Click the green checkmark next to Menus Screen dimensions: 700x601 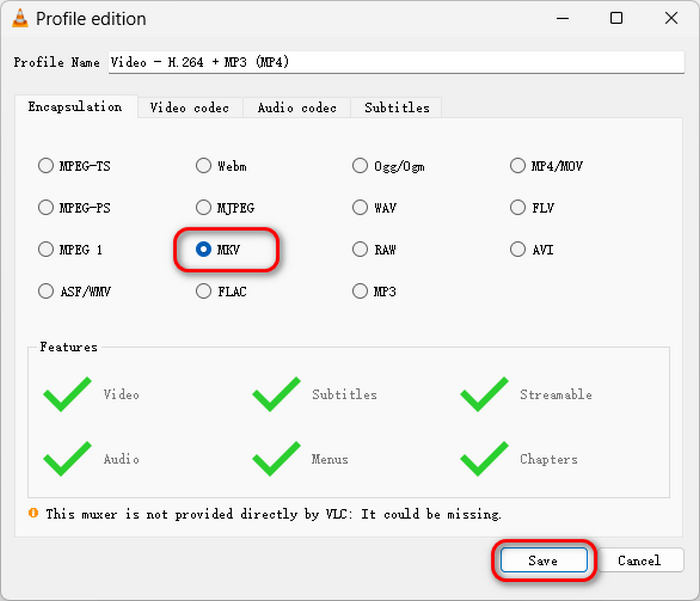click(x=276, y=459)
